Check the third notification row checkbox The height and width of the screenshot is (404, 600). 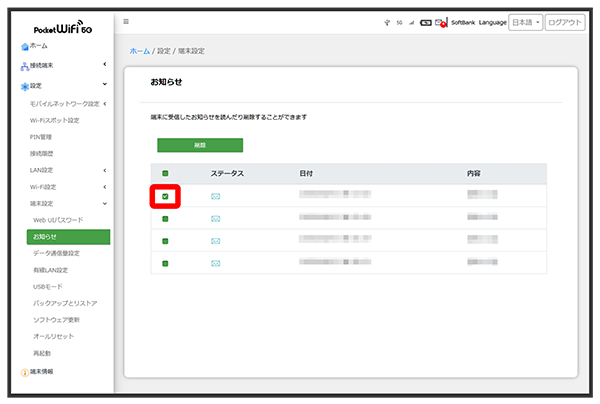165,241
